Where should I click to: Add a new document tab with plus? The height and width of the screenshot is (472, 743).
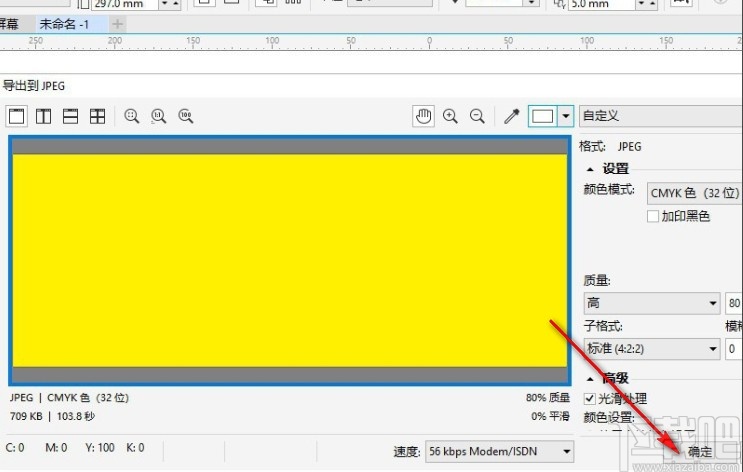(x=118, y=24)
